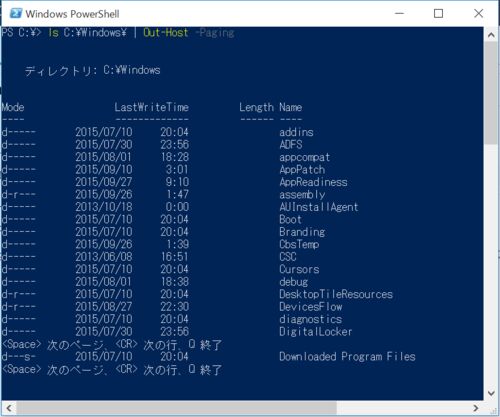Image resolution: width=500 pixels, height=417 pixels.
Task: Click the CSC directory name
Action: tap(288, 257)
